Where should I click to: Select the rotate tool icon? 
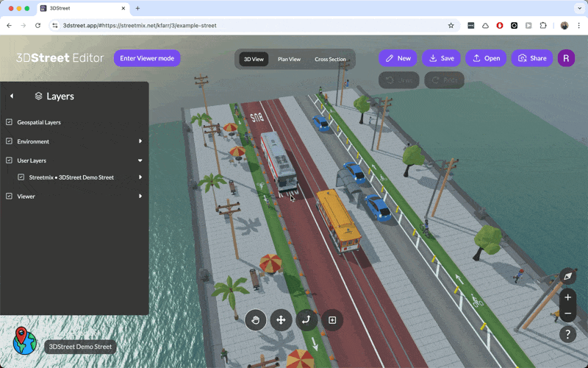(306, 319)
